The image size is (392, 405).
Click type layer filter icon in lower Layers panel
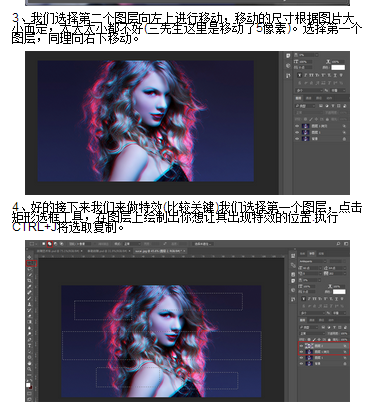[x=334, y=328]
